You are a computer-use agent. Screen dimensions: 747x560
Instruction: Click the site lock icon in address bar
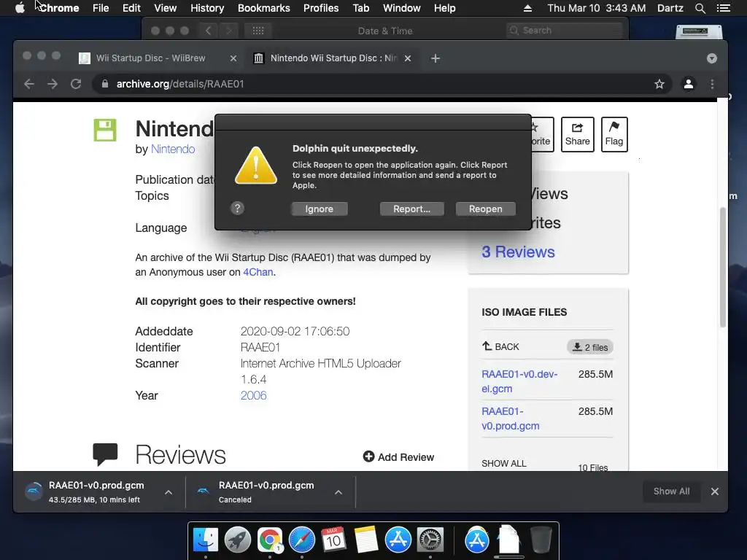click(105, 84)
